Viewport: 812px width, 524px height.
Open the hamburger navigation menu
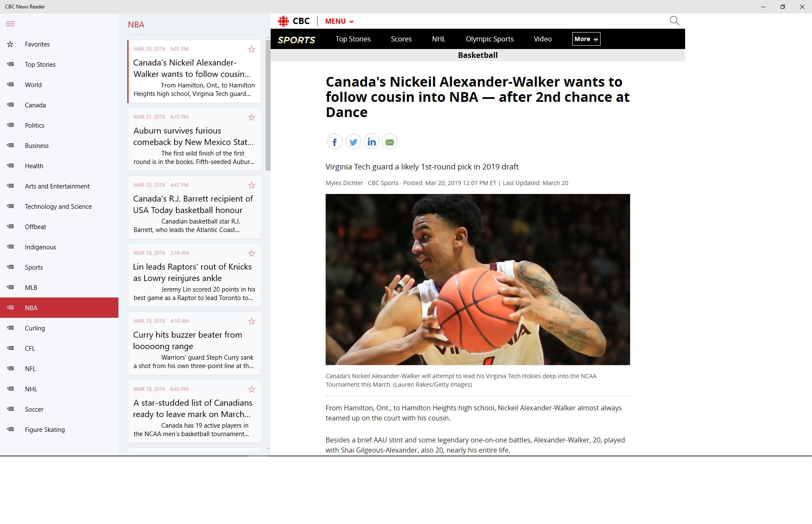[10, 24]
